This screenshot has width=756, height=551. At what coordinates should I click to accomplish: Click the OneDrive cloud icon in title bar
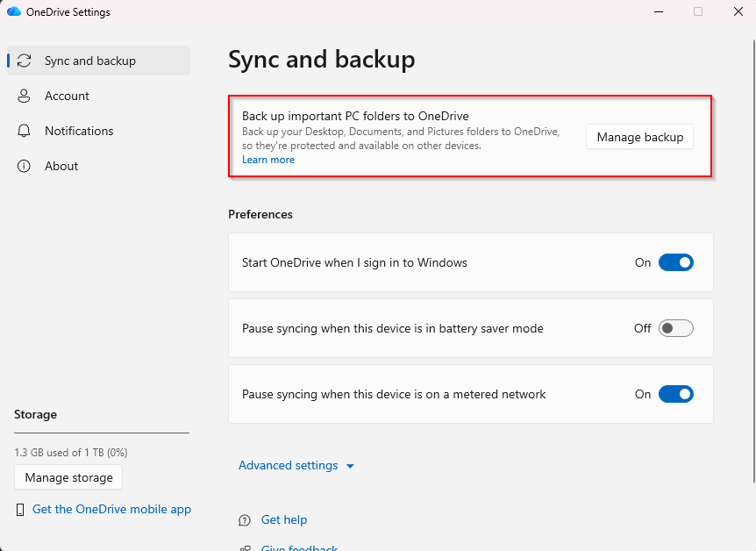[x=14, y=12]
